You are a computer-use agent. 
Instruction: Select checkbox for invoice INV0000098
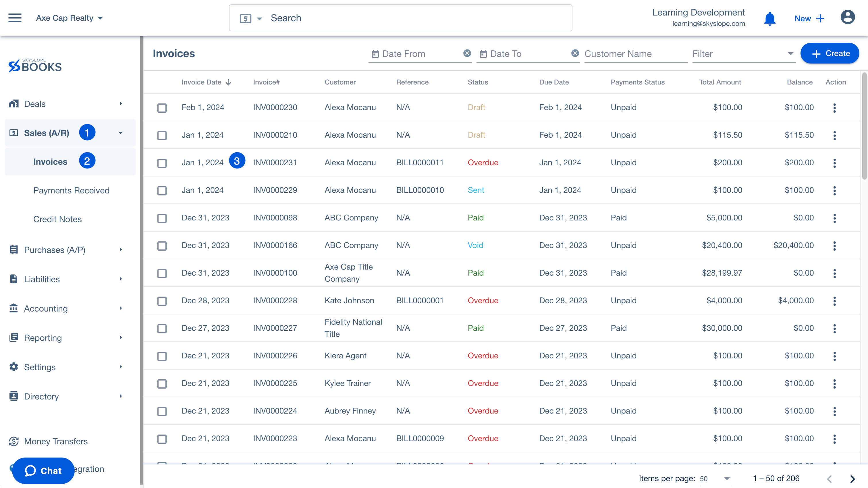162,218
